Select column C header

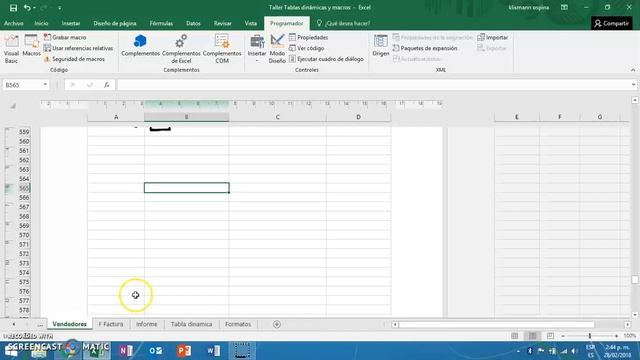point(278,117)
